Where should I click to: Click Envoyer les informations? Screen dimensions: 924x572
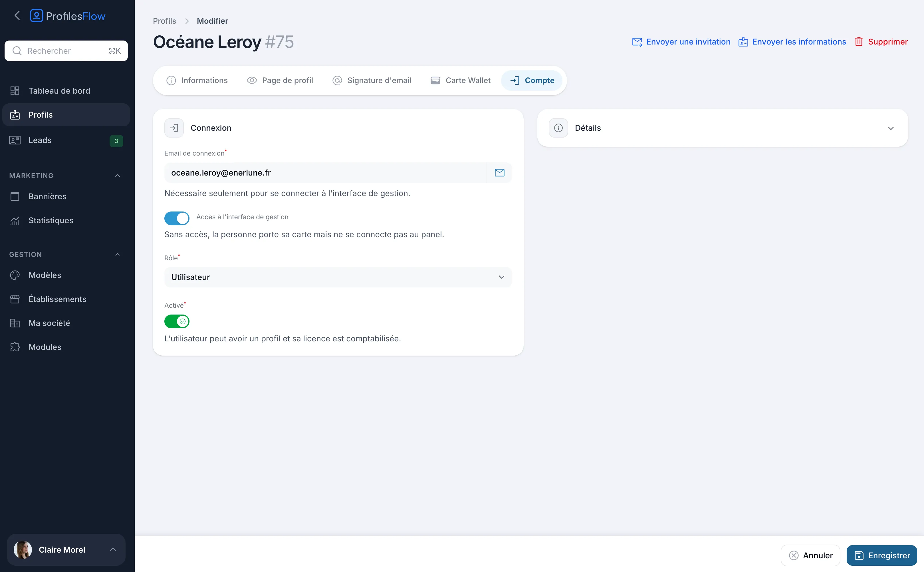(x=792, y=42)
